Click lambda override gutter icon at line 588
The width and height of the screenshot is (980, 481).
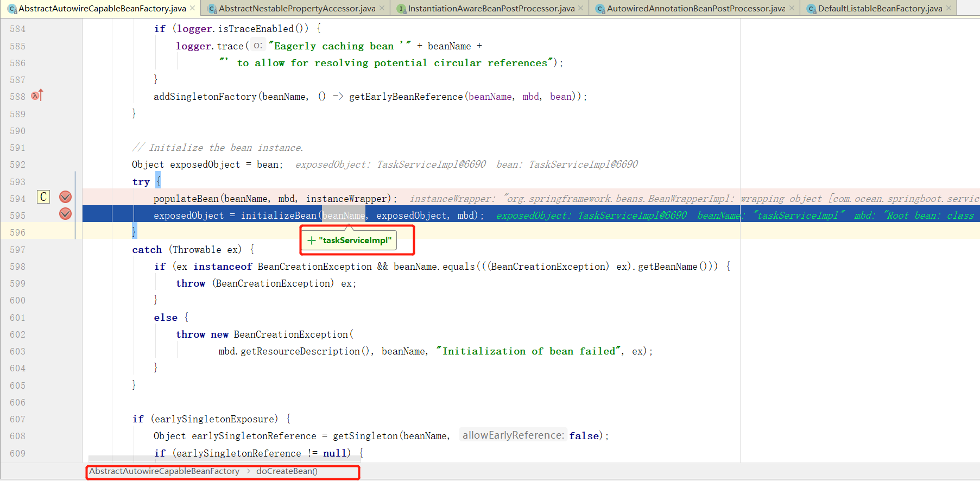click(37, 96)
